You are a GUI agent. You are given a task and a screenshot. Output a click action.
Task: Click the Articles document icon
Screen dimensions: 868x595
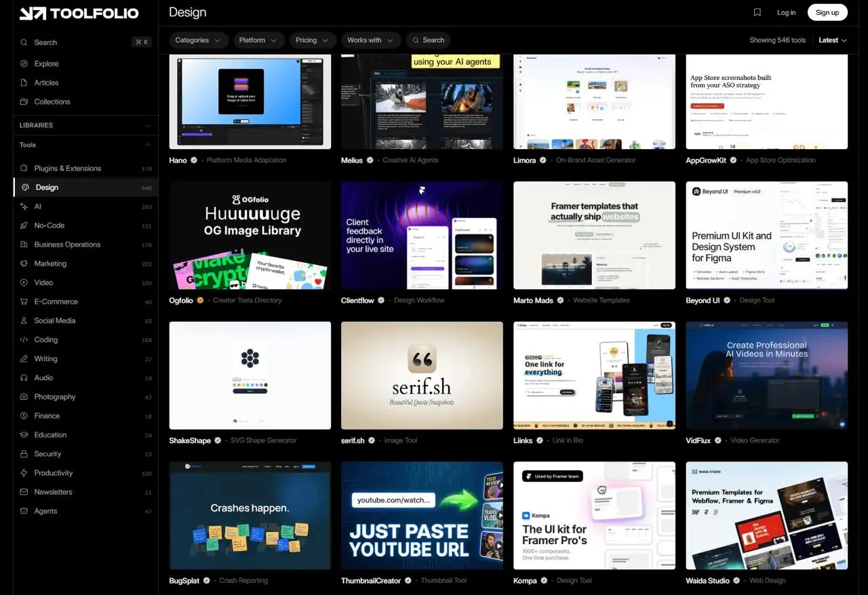24,83
